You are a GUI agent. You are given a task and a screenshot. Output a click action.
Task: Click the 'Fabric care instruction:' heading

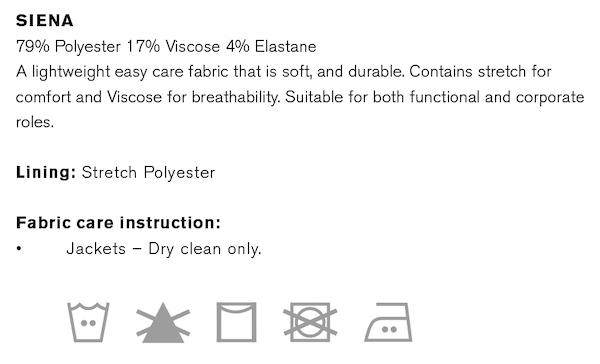[119, 223]
